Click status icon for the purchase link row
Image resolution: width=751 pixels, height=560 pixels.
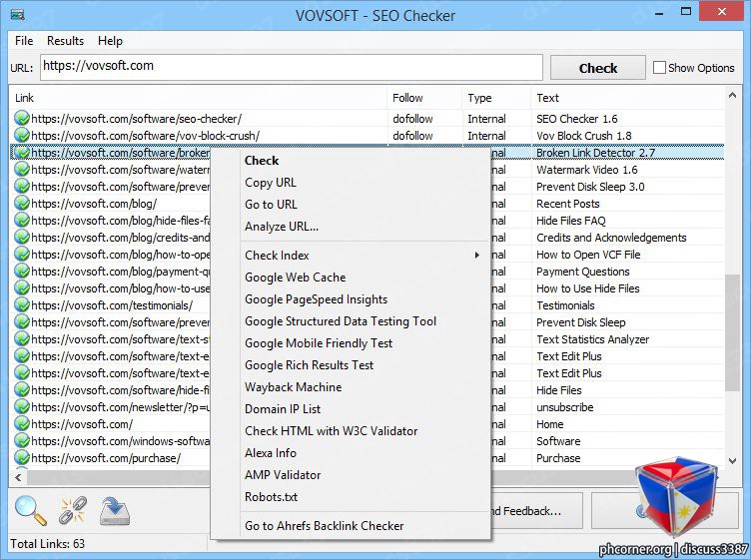[x=22, y=457]
